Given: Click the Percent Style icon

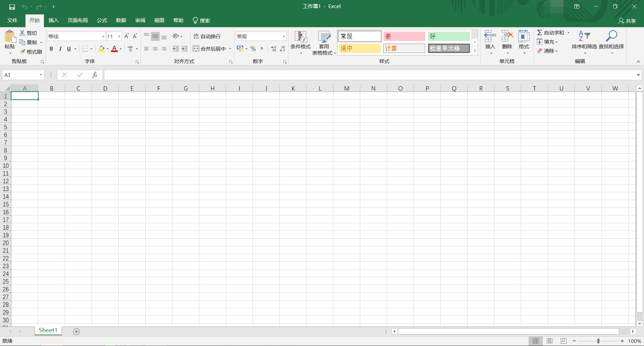Looking at the screenshot, I should pos(253,49).
